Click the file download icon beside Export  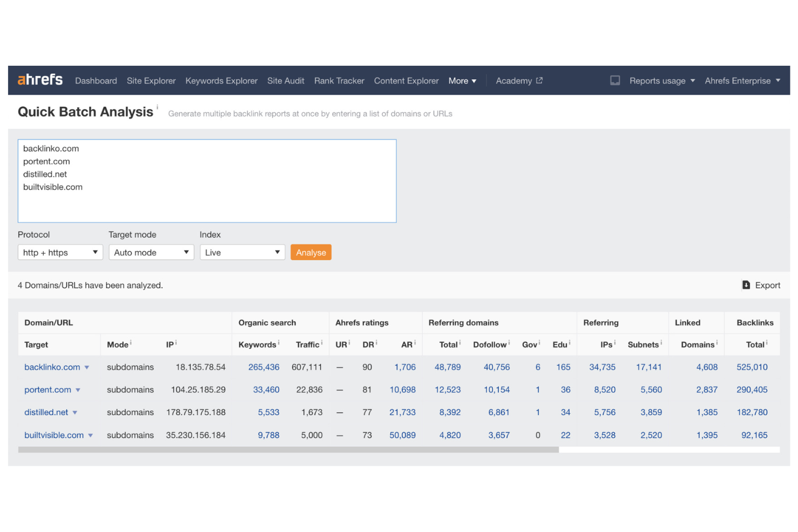[746, 285]
